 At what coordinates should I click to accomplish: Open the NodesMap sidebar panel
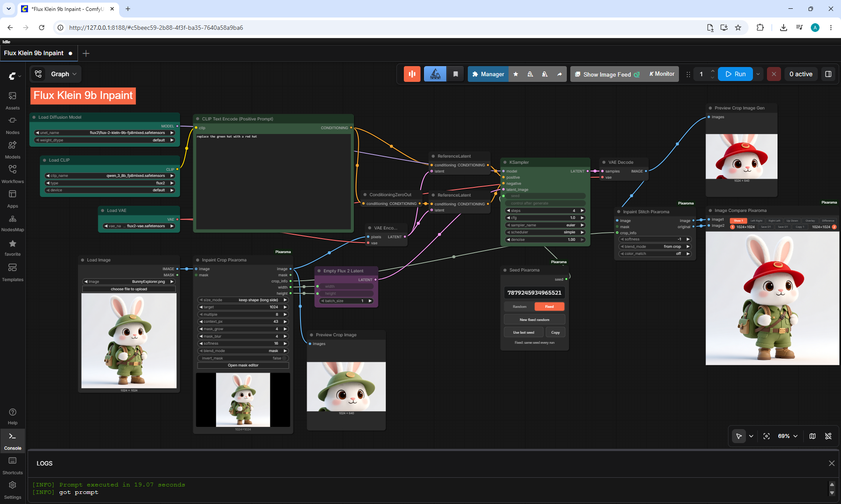click(13, 223)
